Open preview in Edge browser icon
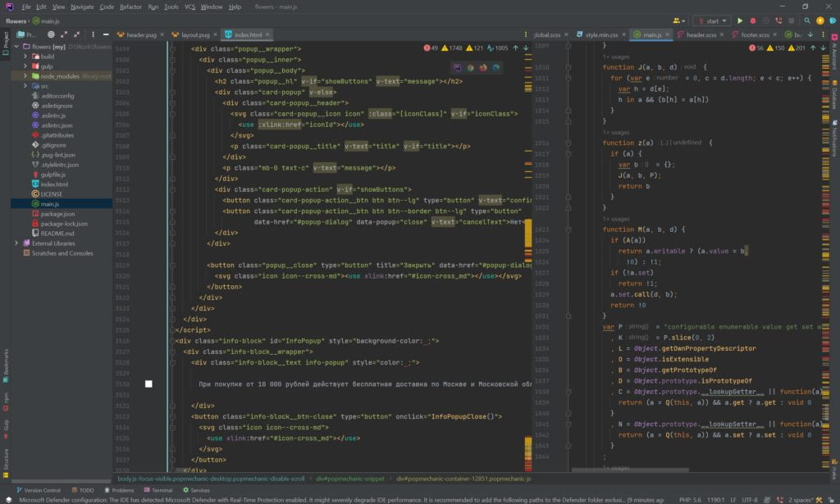Image resolution: width=840 pixels, height=504 pixels. 496,67
